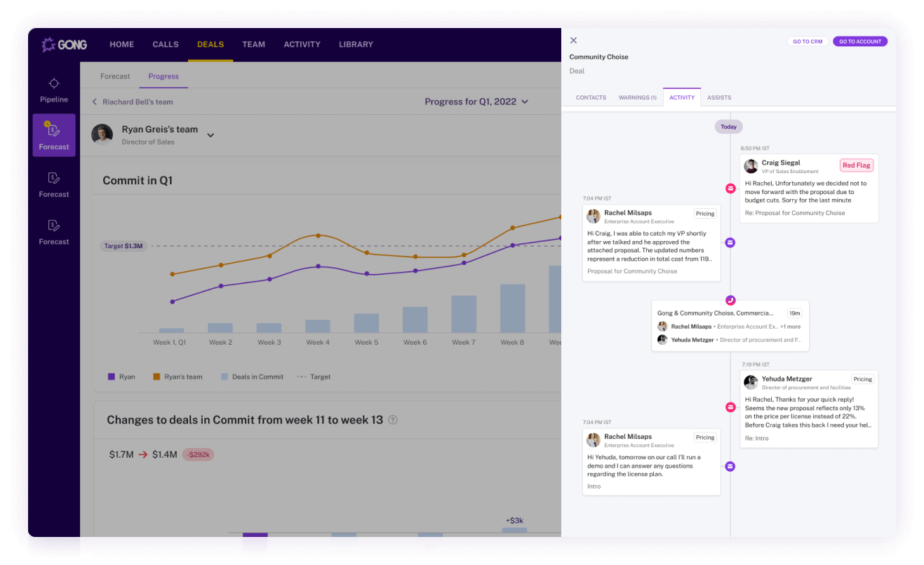
Task: Switch to the CONTACTS tab
Action: tap(591, 97)
